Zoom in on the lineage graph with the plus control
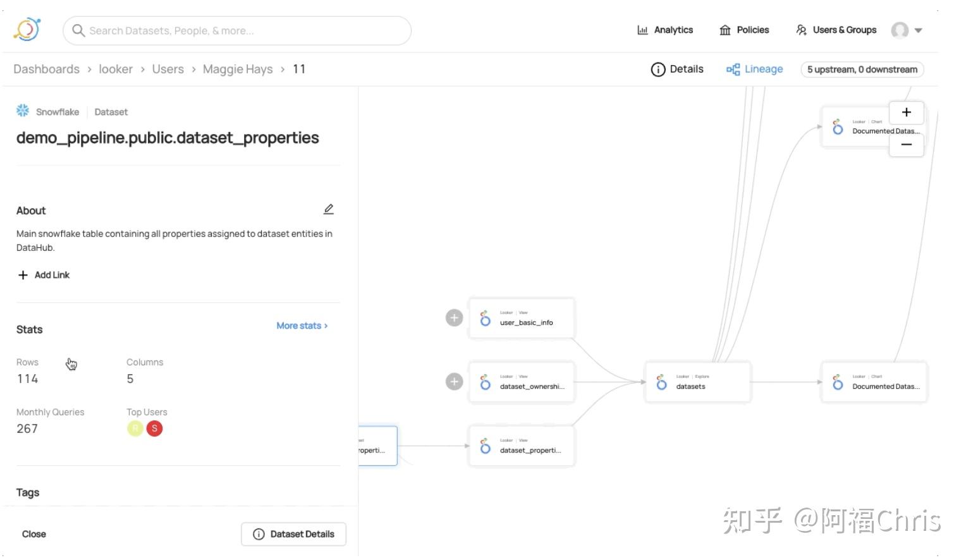Screen dimensions: 966x560 (906, 113)
